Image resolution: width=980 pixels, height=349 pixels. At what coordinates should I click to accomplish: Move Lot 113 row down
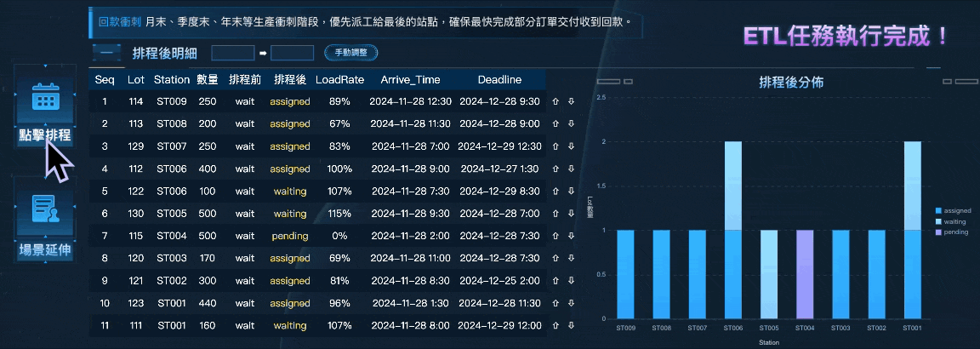[571, 123]
